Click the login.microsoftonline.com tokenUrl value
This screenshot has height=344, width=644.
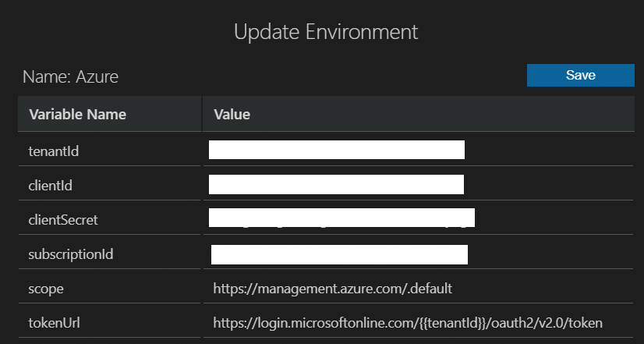(x=312, y=322)
